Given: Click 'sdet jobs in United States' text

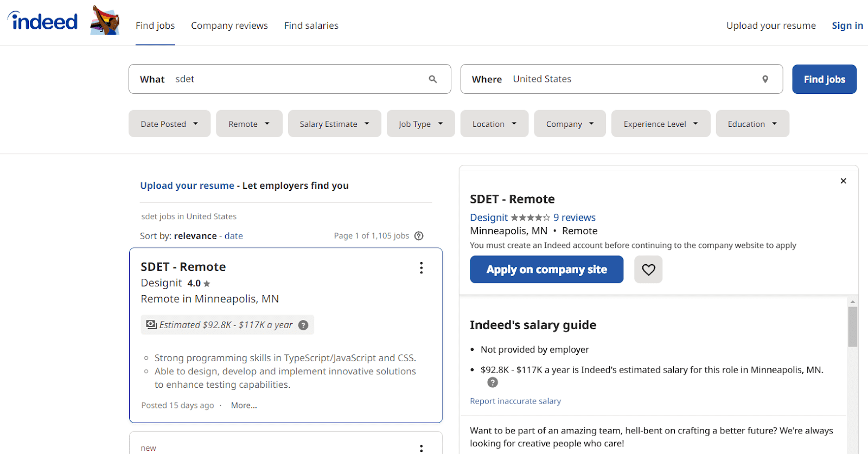Looking at the screenshot, I should click(189, 216).
